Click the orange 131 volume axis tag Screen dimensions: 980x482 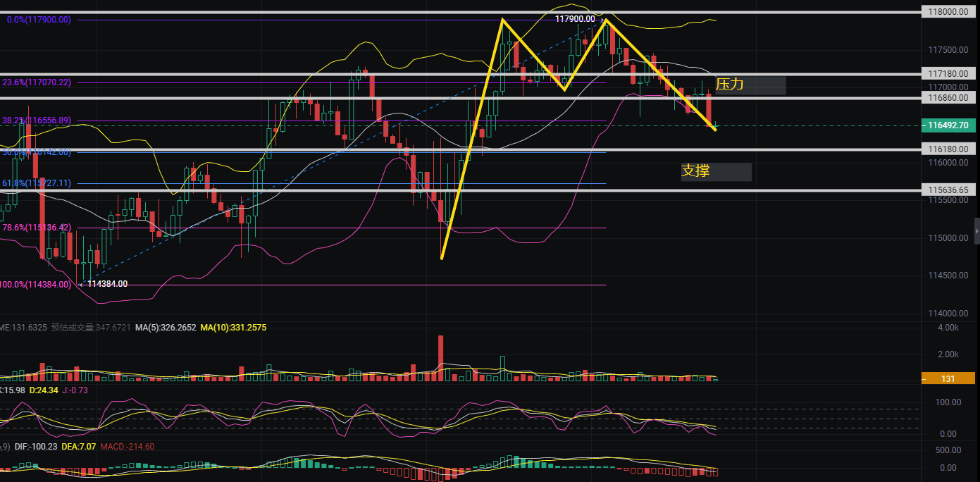pos(948,379)
